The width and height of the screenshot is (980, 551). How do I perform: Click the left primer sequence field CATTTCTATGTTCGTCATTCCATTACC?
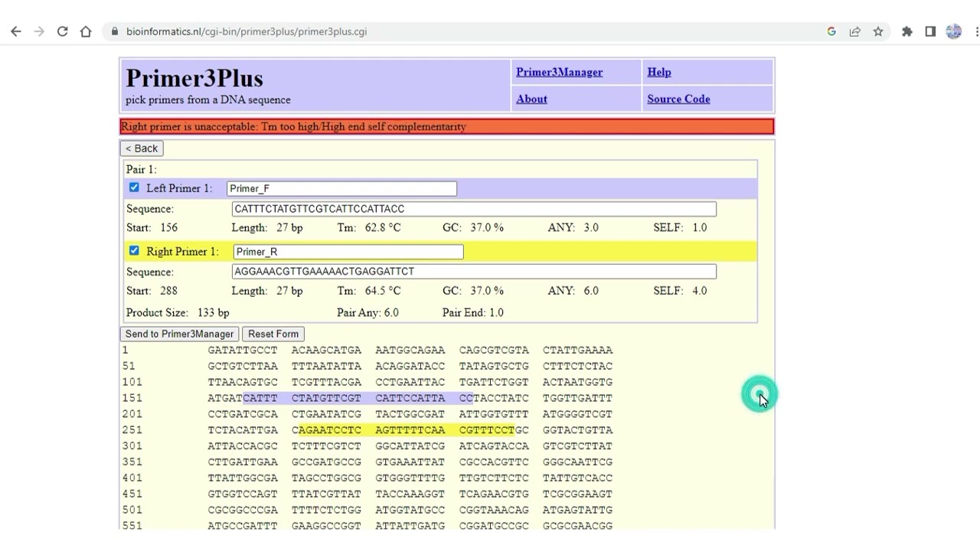point(474,209)
